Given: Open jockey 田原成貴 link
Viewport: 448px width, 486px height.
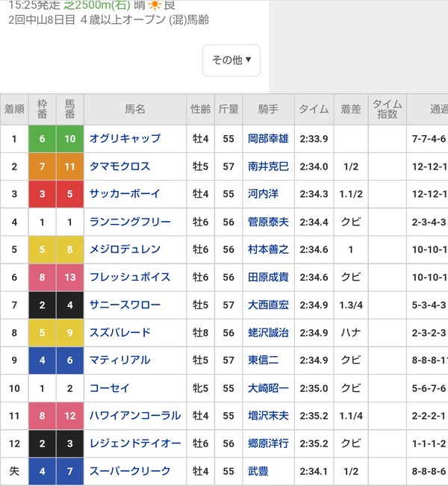Looking at the screenshot, I should point(268,277).
